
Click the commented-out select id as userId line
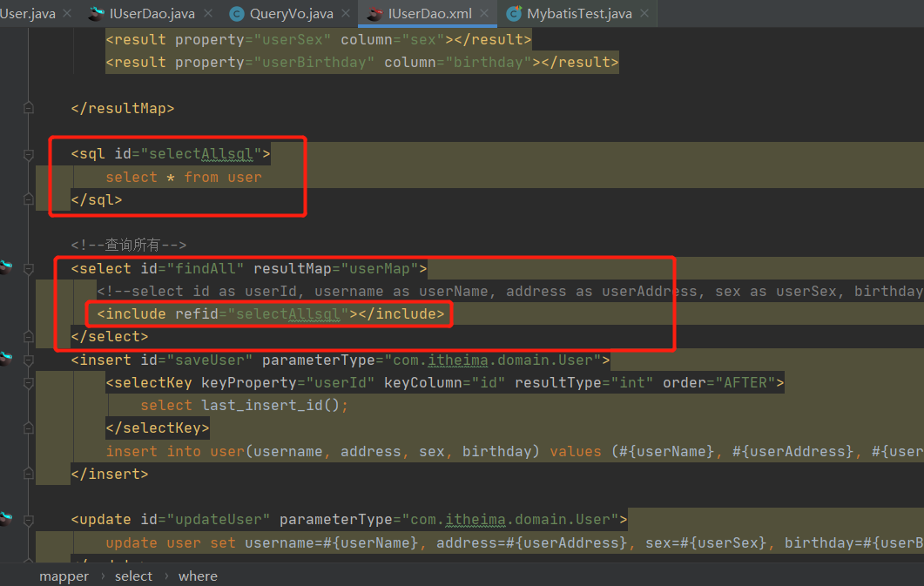510,291
